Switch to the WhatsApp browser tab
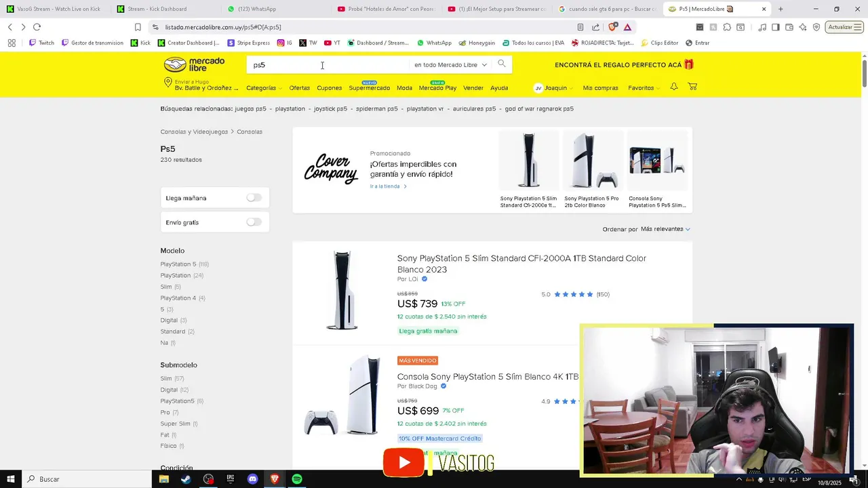This screenshot has height=488, width=868. (275, 9)
